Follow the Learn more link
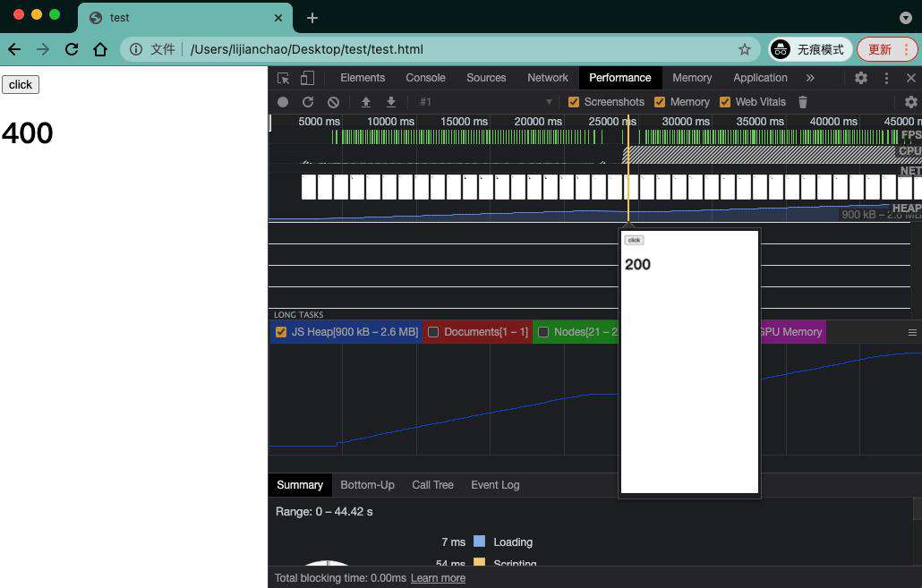922x588 pixels. pos(438,578)
